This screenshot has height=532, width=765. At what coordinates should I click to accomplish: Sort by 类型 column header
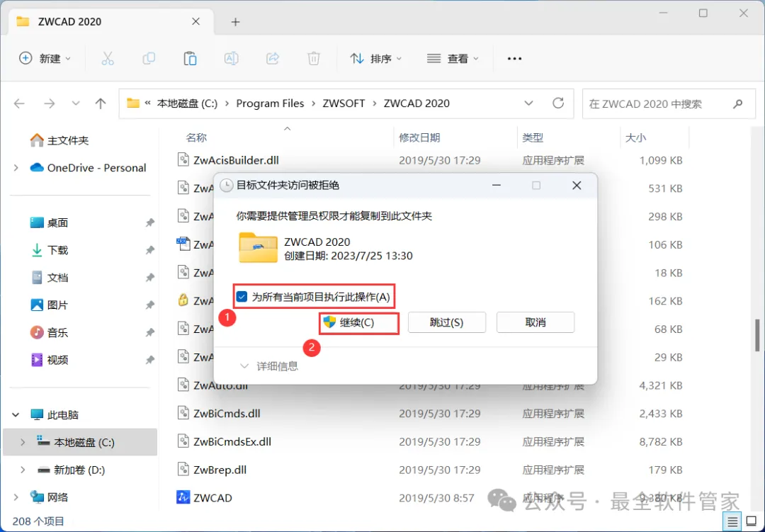(x=532, y=137)
